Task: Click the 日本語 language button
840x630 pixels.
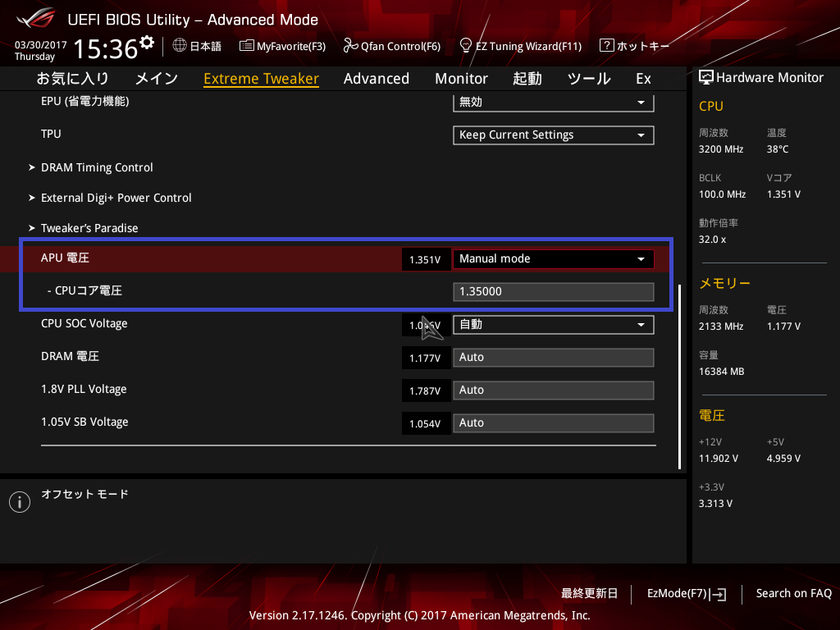Action: (x=206, y=46)
